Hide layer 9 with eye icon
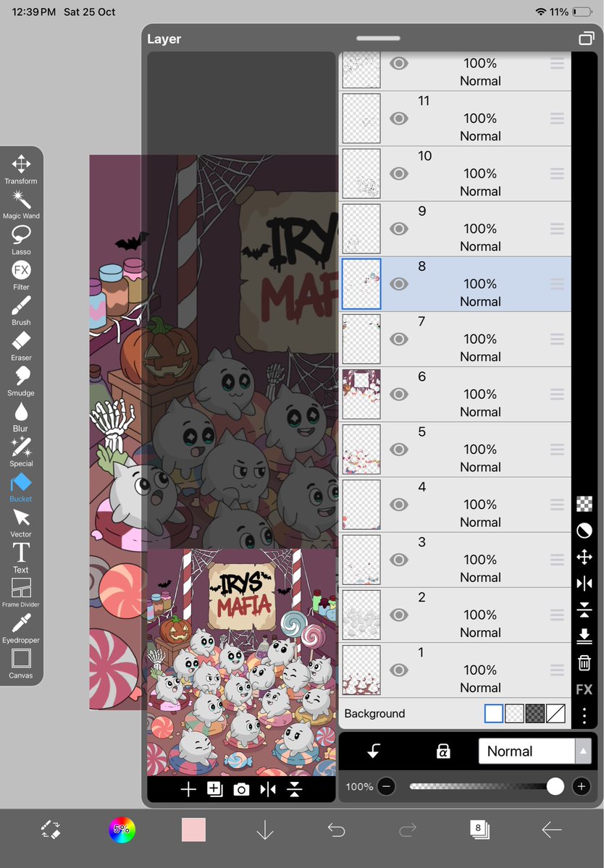604x868 pixels. pos(398,229)
